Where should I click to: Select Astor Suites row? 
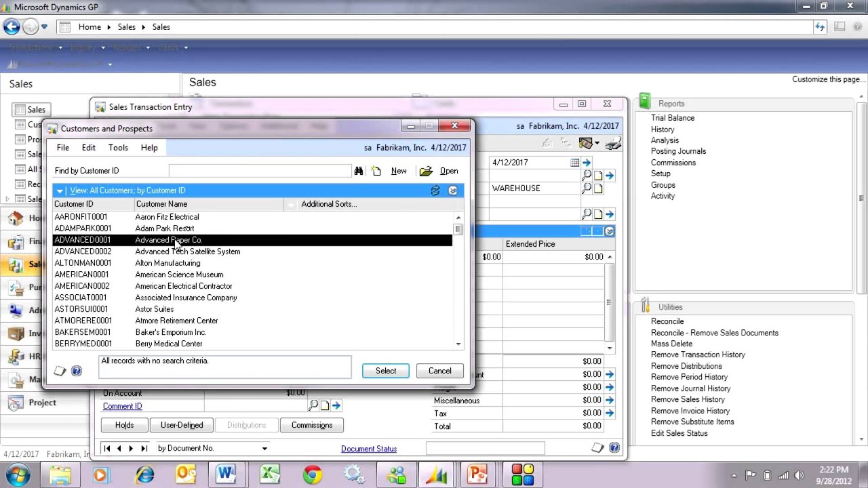point(252,309)
